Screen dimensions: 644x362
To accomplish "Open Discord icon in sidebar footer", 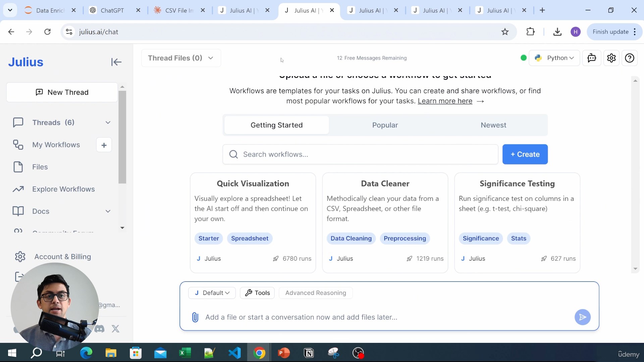I will point(99,329).
